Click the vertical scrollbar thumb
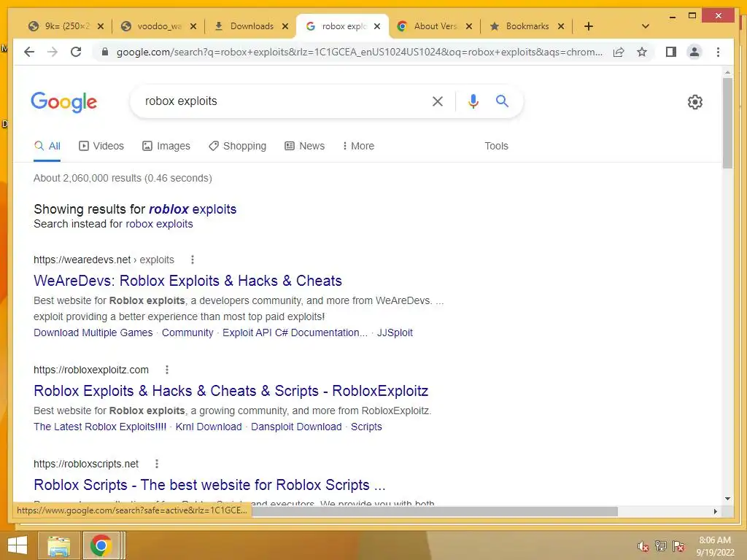The width and height of the screenshot is (747, 560). (x=727, y=122)
